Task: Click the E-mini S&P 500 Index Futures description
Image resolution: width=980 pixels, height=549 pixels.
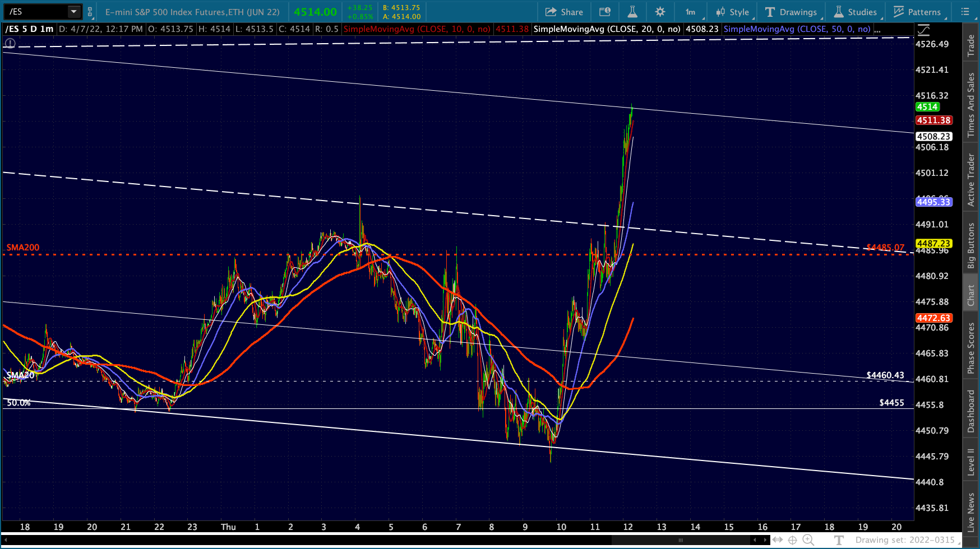Action: click(192, 12)
